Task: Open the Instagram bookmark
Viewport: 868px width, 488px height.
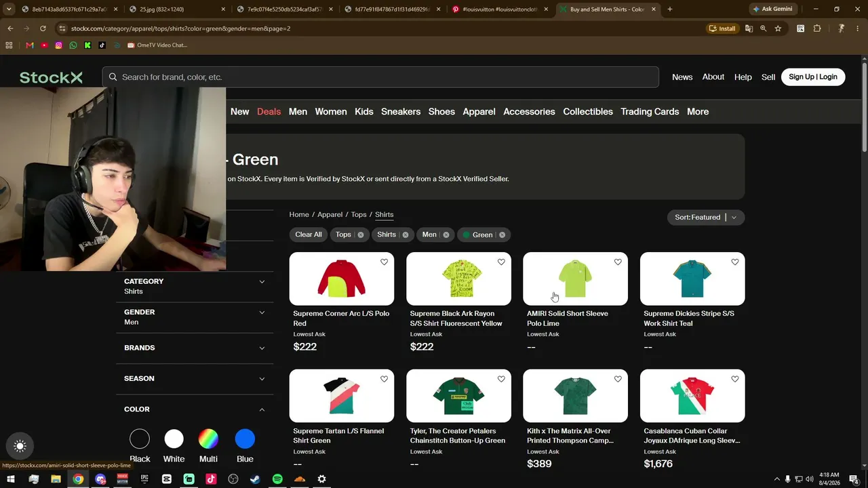Action: tap(58, 45)
